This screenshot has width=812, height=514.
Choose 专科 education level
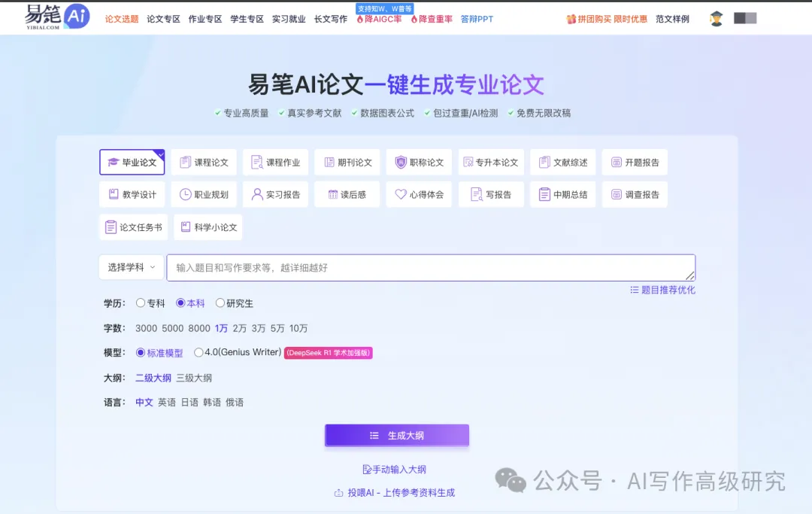point(150,303)
